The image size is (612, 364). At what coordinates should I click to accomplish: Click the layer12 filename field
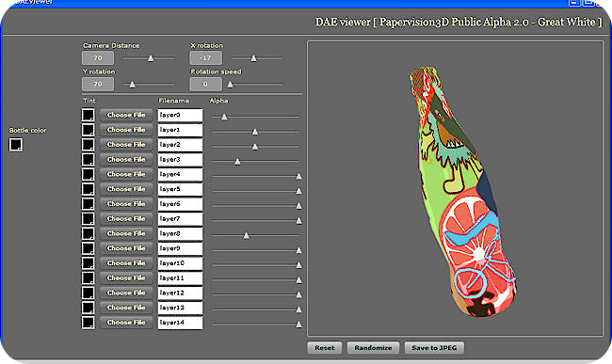click(x=181, y=293)
